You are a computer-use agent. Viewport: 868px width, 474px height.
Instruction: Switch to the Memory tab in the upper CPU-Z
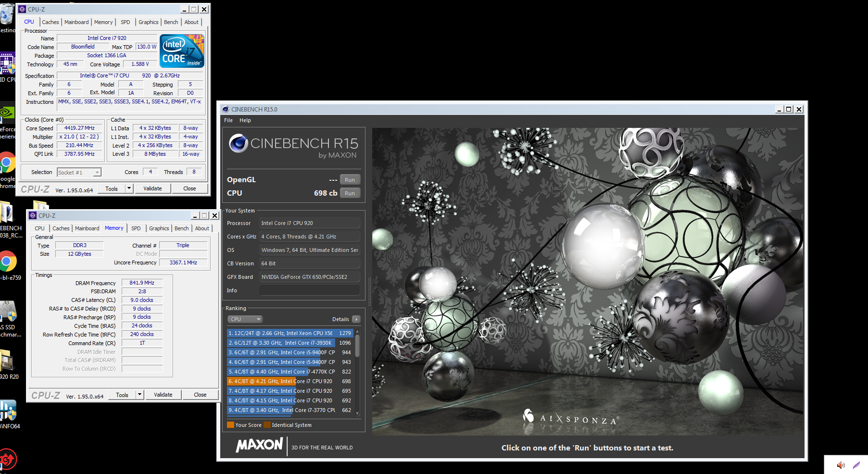tap(103, 22)
